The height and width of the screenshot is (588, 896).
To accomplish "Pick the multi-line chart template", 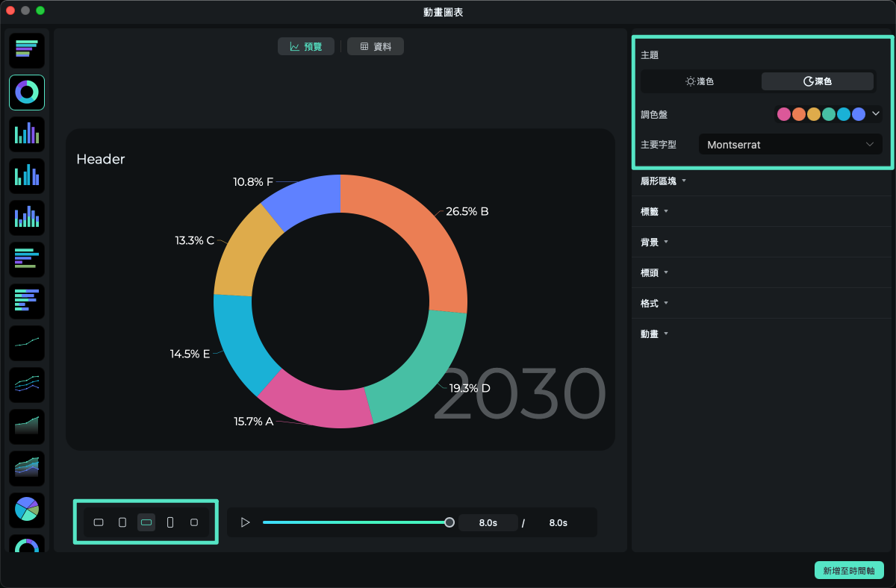I will point(27,385).
